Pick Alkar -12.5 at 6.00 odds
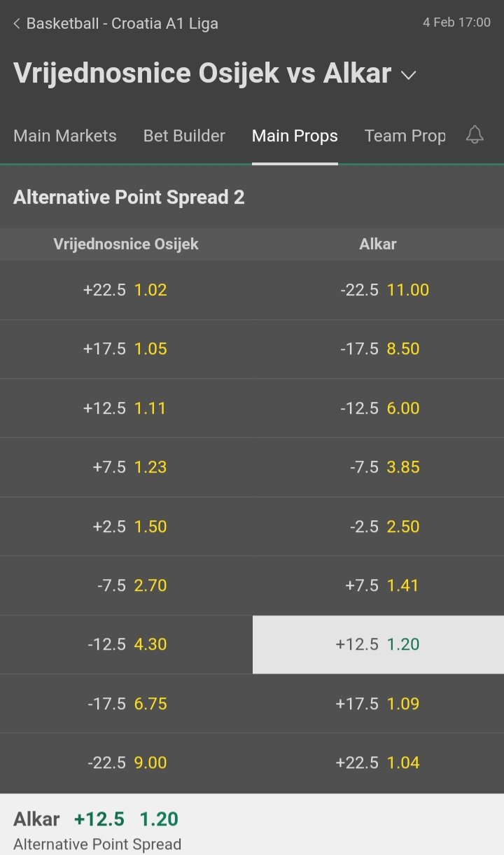 pos(378,408)
